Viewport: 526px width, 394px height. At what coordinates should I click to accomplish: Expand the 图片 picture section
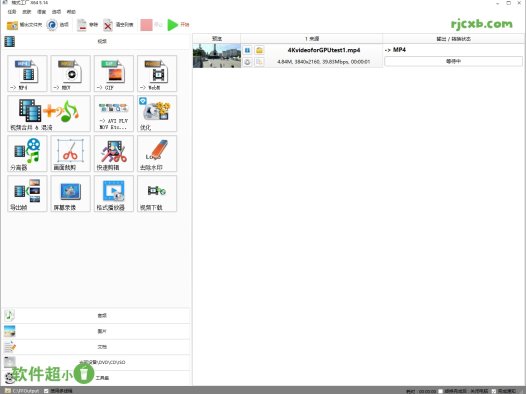(x=97, y=331)
